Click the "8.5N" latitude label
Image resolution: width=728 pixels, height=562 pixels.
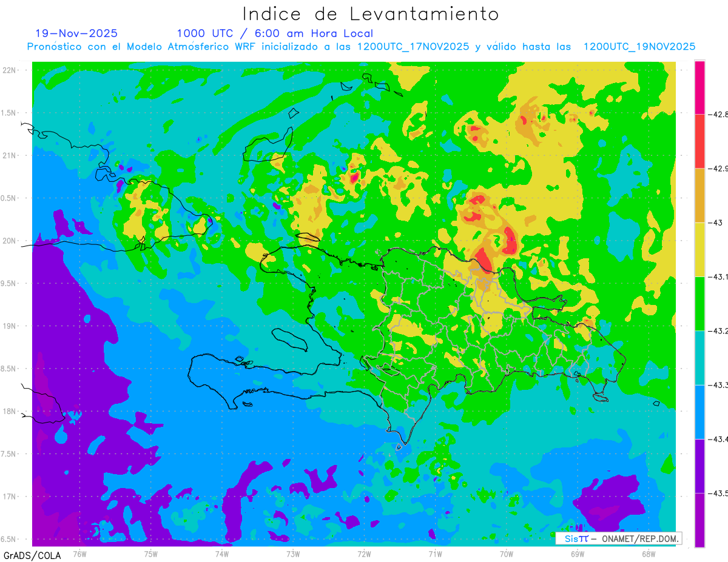pos(9,369)
